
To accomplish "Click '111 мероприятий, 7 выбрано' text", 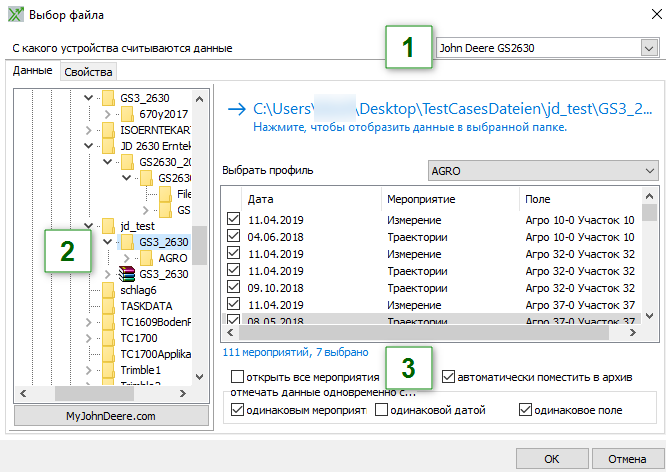I will [x=296, y=352].
